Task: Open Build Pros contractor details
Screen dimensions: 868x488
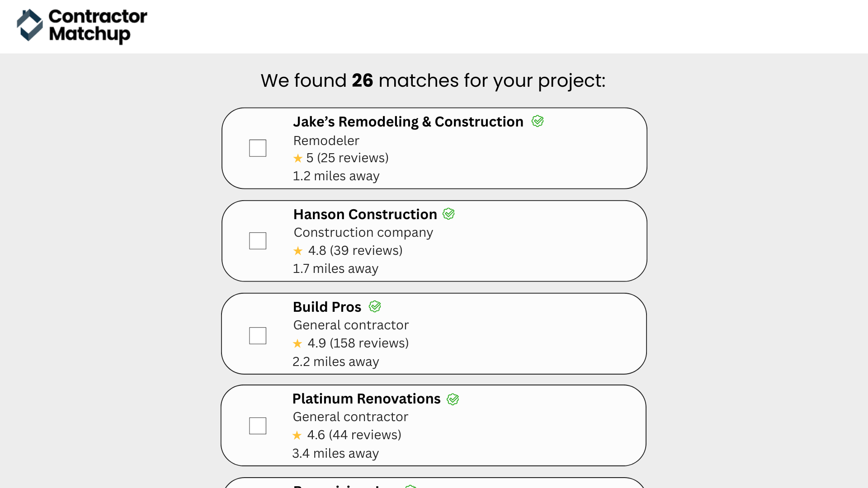Action: tap(327, 306)
